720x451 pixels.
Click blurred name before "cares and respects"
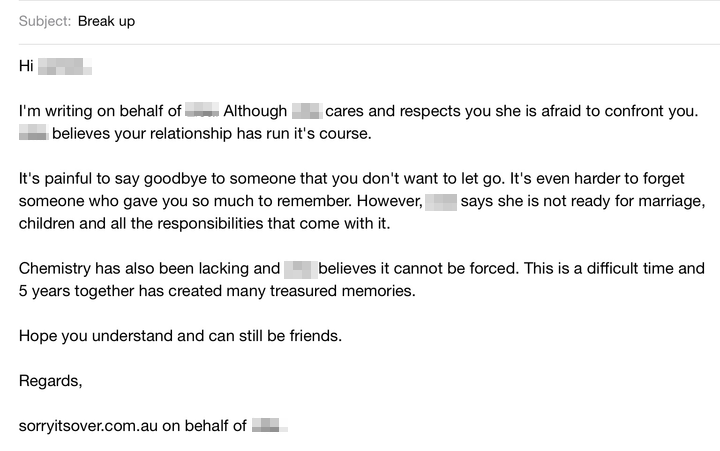(x=305, y=111)
